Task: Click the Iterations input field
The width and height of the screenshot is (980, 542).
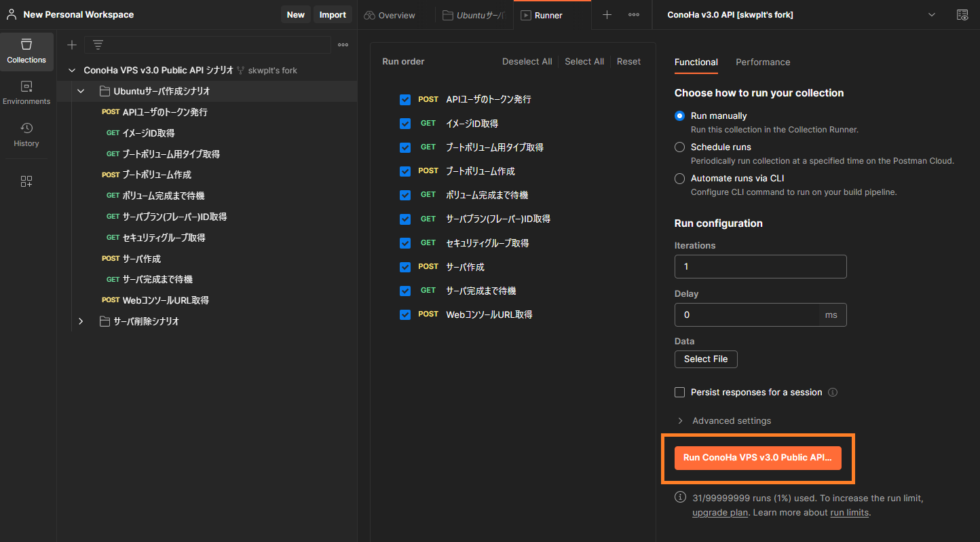Action: pos(760,267)
